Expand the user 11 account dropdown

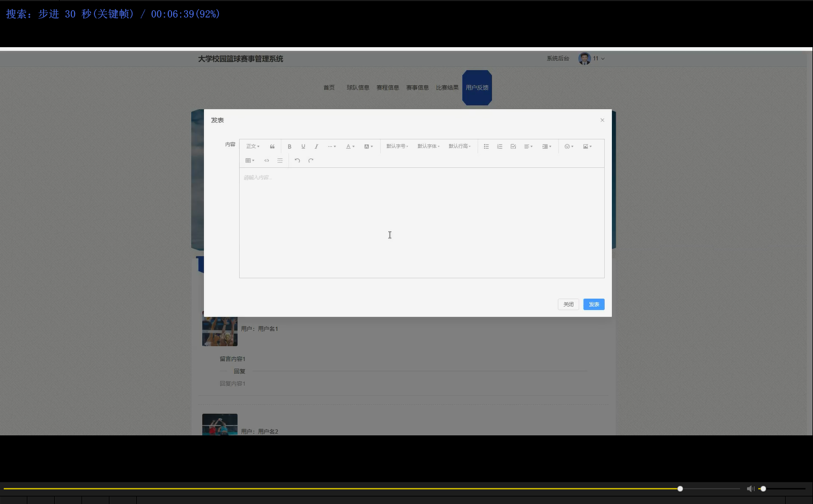click(598, 58)
